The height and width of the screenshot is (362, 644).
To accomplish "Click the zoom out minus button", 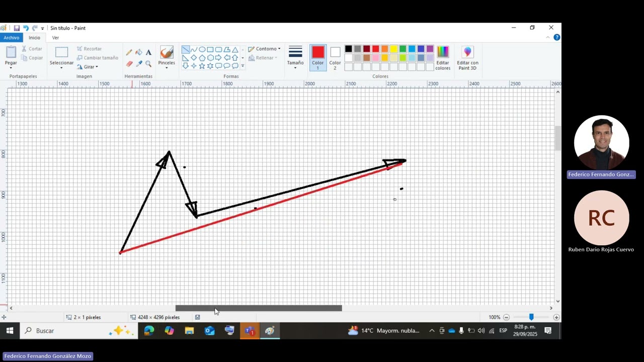I will [x=507, y=317].
